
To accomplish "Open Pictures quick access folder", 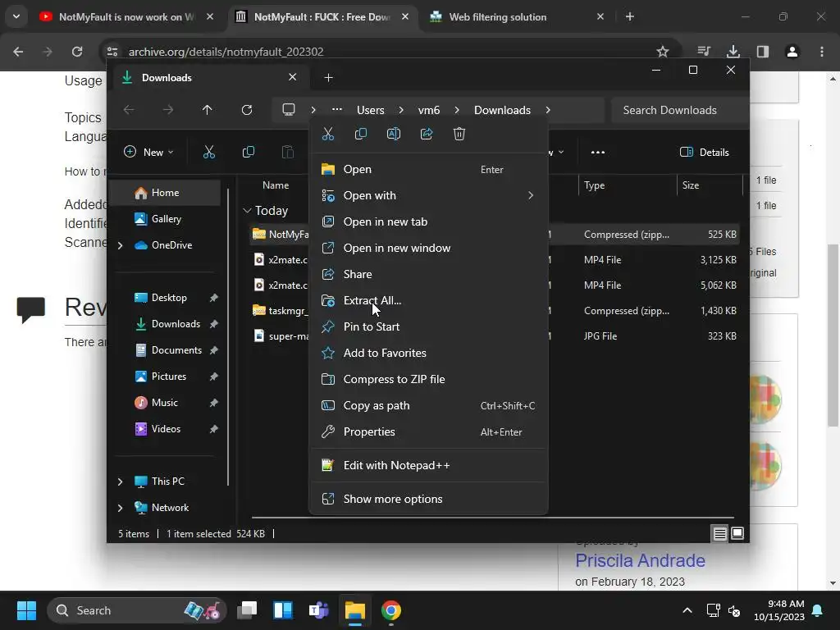I will 169,376.
